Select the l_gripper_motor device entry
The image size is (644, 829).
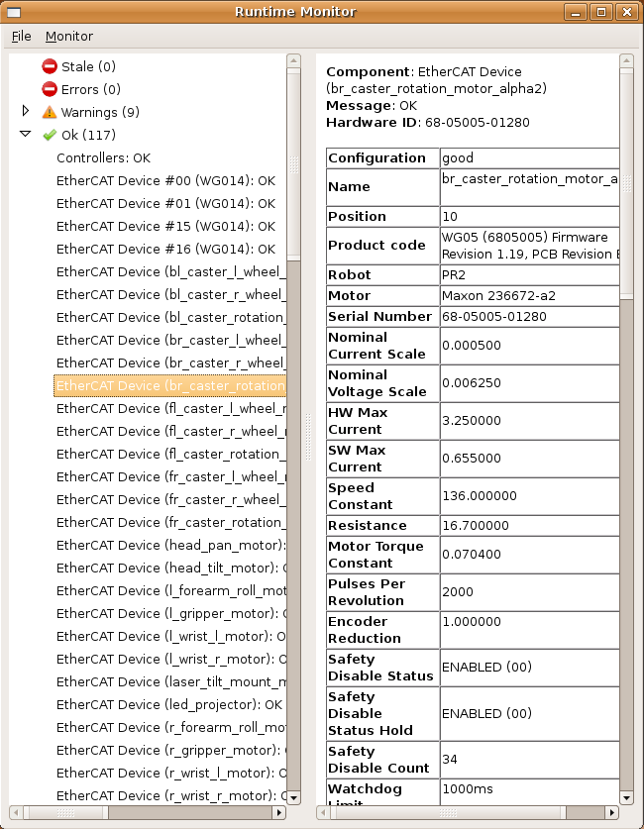[170, 613]
